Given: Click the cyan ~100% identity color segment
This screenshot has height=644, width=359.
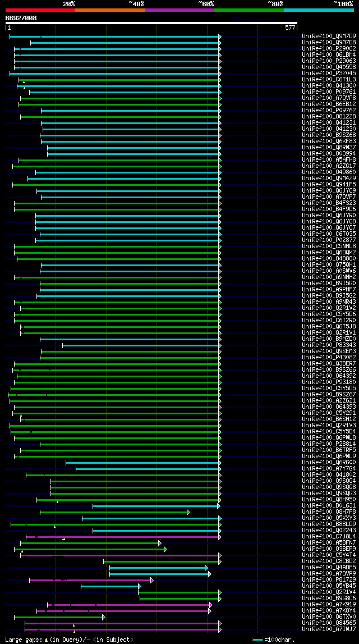Looking at the screenshot, I should tap(319, 10).
